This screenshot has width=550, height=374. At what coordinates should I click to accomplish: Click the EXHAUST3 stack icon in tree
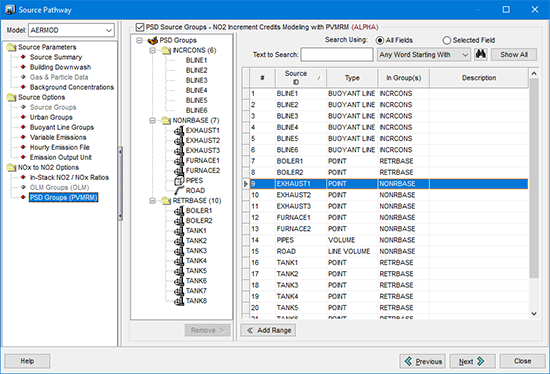(179, 151)
